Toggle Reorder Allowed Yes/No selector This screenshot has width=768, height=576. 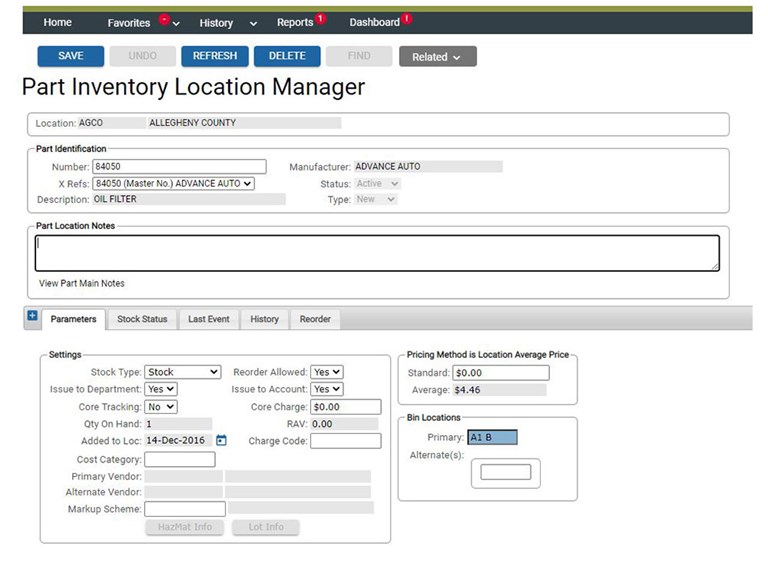coord(327,372)
